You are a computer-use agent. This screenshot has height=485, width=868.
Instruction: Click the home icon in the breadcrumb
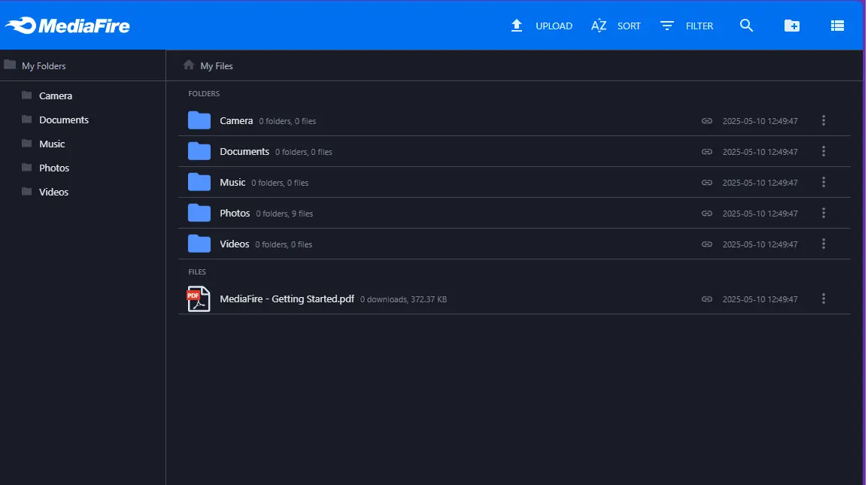click(189, 65)
